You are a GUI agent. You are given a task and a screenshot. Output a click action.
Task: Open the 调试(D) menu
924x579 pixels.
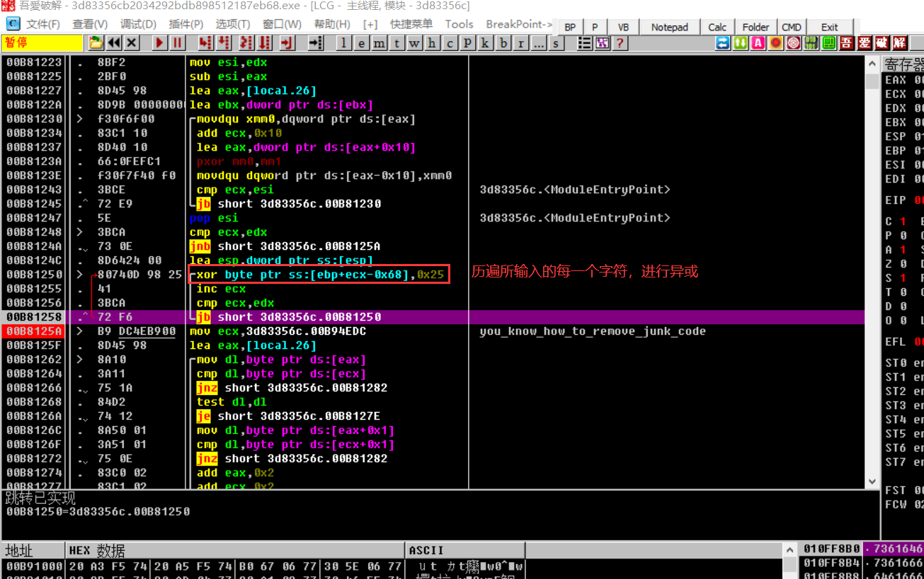(138, 24)
